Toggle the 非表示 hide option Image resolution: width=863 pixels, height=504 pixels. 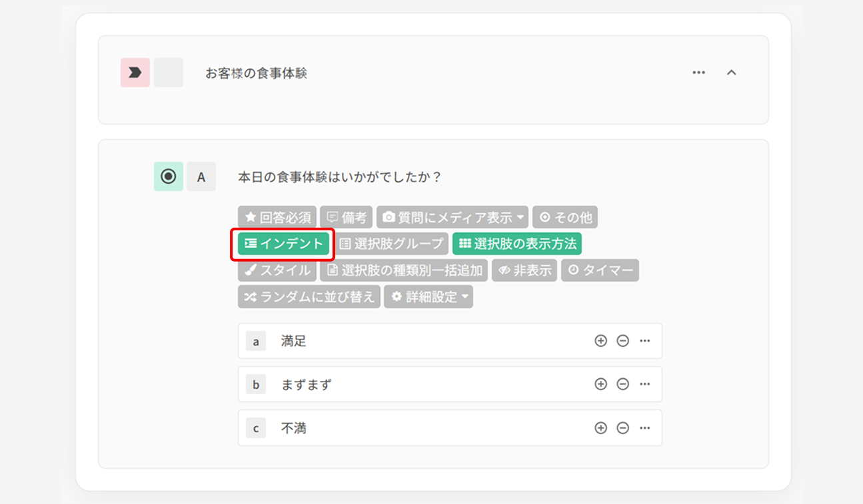pos(524,270)
